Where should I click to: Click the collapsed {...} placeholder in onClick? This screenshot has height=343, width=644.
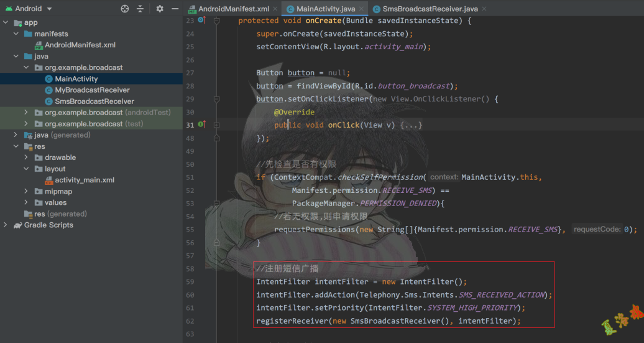411,125
